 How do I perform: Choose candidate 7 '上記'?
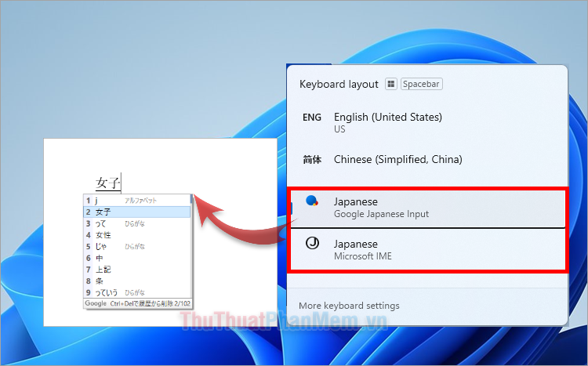click(x=137, y=270)
